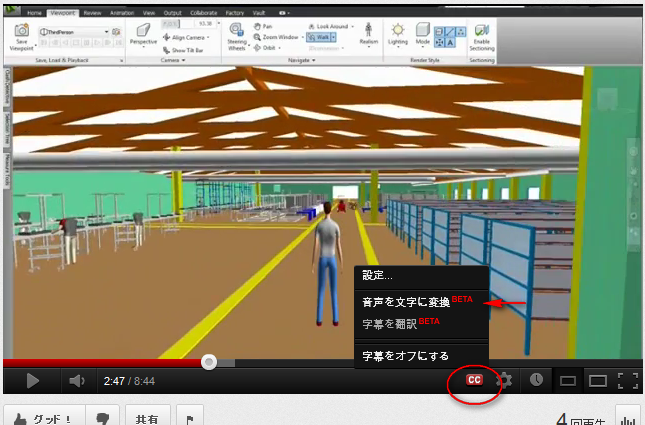Toggle the red CC captions button

474,380
